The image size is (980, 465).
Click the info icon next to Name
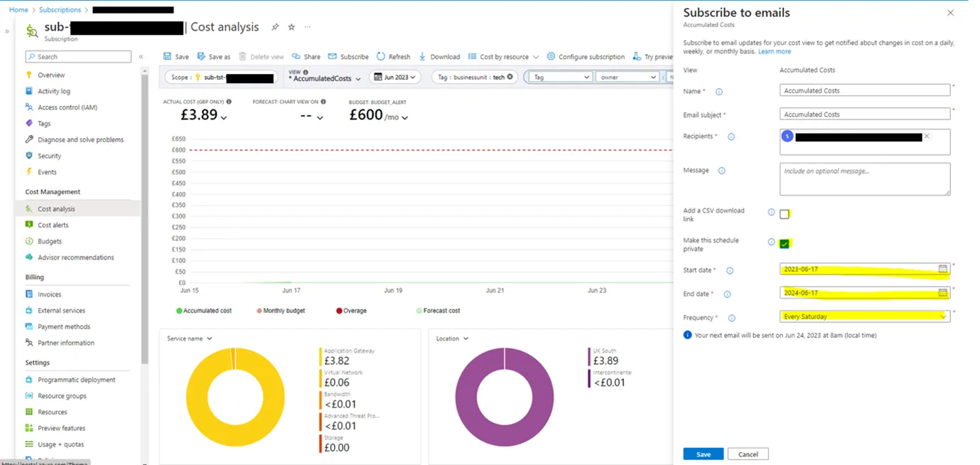click(x=718, y=92)
